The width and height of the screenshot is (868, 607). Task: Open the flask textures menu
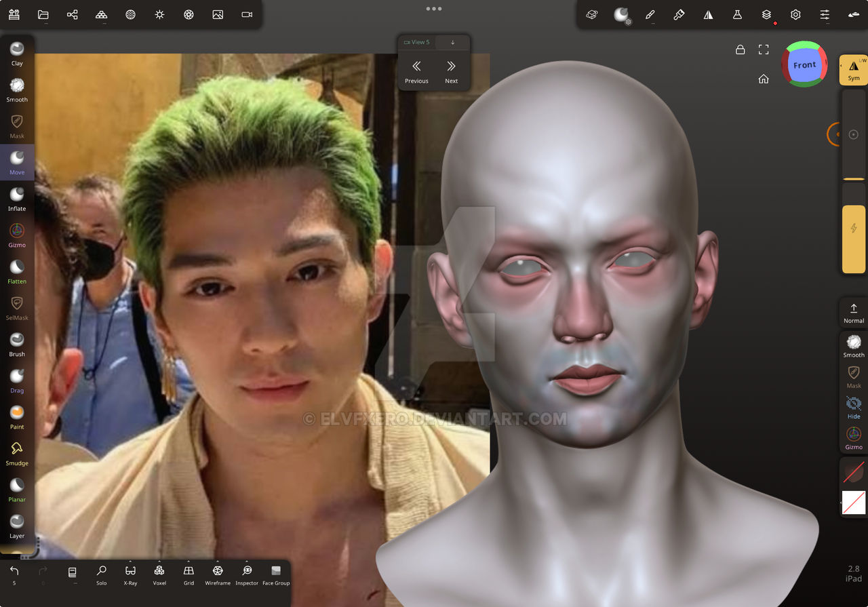[x=737, y=14]
